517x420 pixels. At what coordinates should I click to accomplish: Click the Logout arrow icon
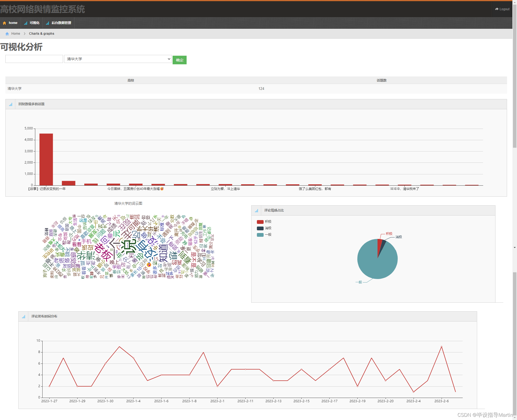(497, 9)
